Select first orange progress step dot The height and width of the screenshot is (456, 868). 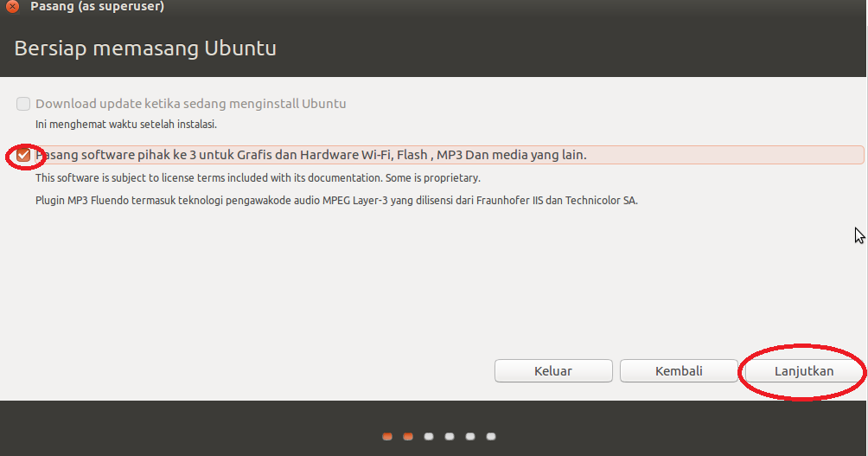point(387,437)
